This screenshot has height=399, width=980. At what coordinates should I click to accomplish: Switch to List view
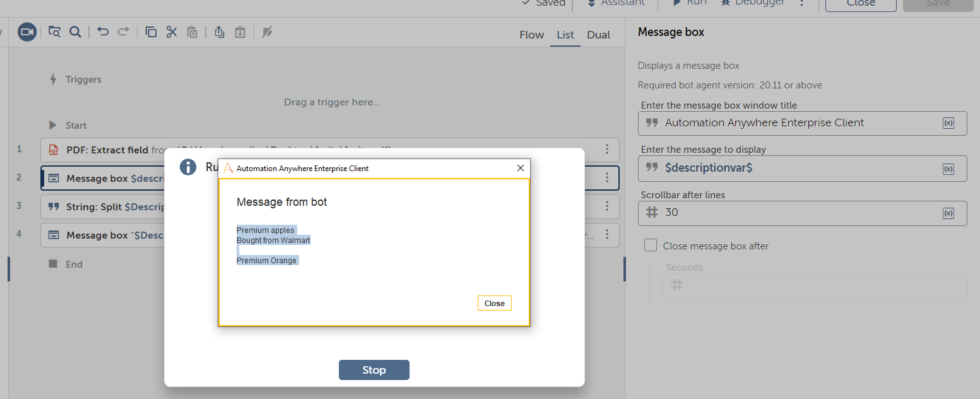point(565,35)
